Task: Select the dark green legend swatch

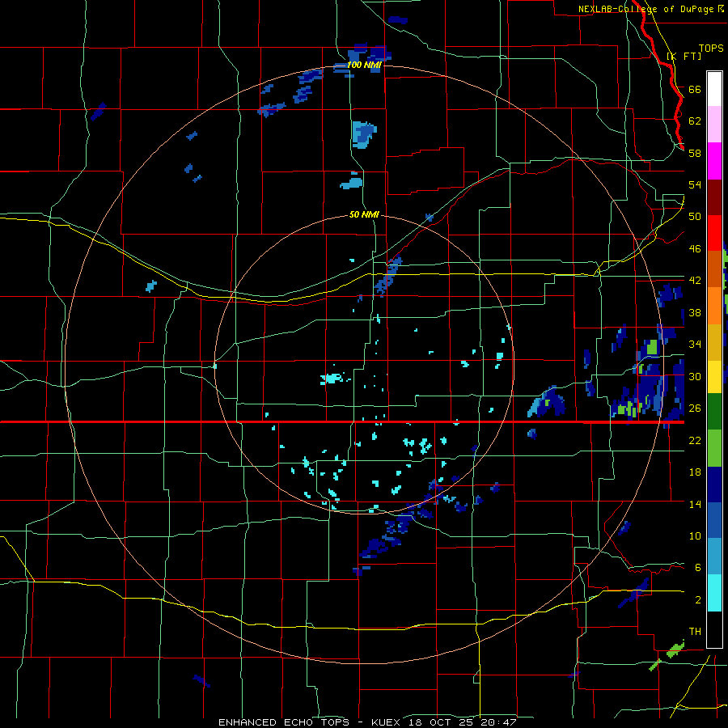Action: (714, 413)
